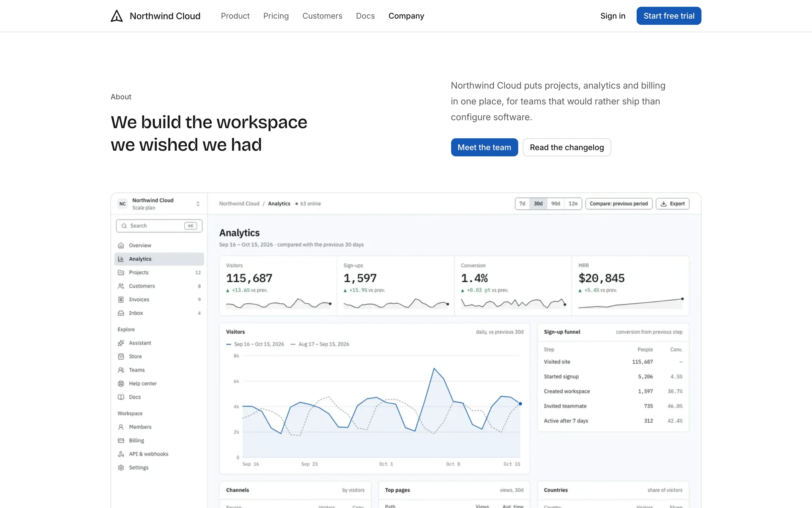Image resolution: width=812 pixels, height=508 pixels.
Task: Click the Members person icon
Action: [121, 427]
